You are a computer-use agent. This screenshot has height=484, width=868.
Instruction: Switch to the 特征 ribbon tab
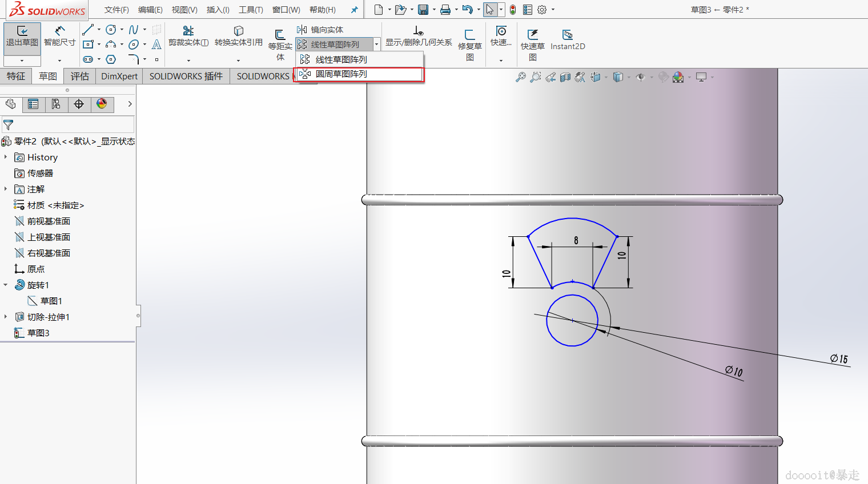click(16, 76)
